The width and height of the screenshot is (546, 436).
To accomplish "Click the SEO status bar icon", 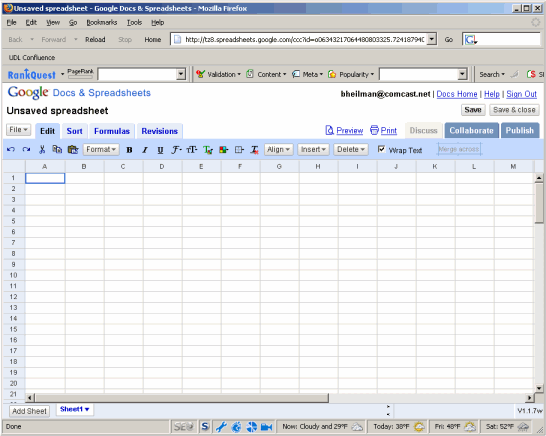I will (184, 426).
